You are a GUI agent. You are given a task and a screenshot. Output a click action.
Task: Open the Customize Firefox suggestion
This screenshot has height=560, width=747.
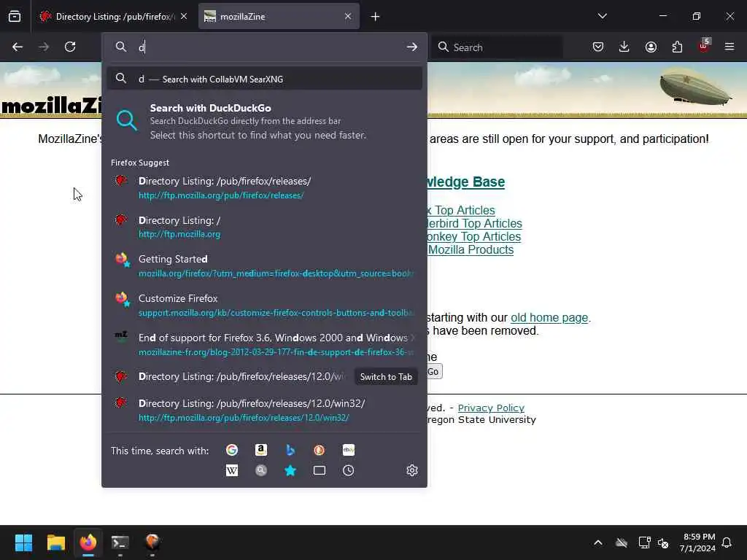click(264, 306)
